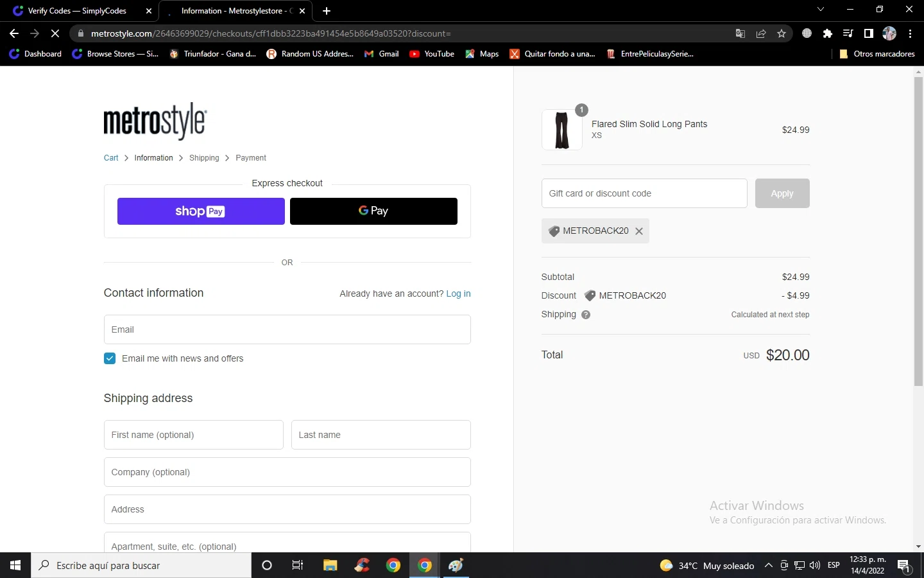Focus the Company optional field
Viewport: 924px width, 578px height.
(x=287, y=472)
